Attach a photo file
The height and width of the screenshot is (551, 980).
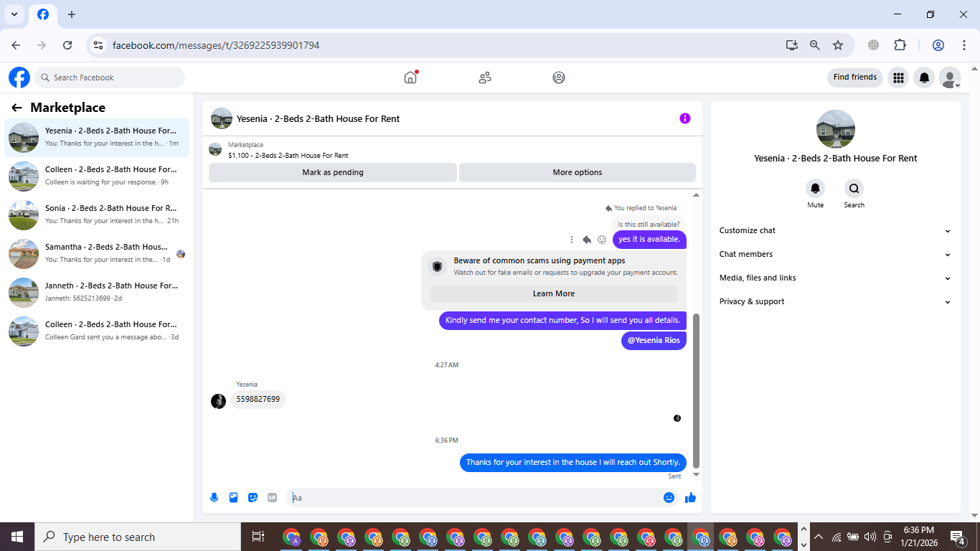click(233, 497)
